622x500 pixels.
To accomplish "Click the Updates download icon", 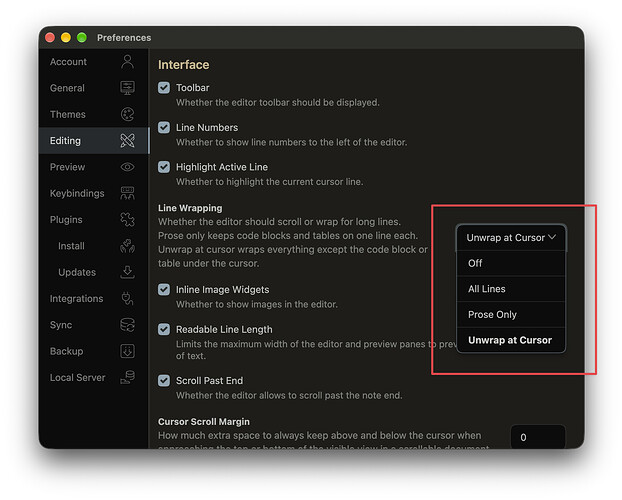I will click(x=127, y=272).
